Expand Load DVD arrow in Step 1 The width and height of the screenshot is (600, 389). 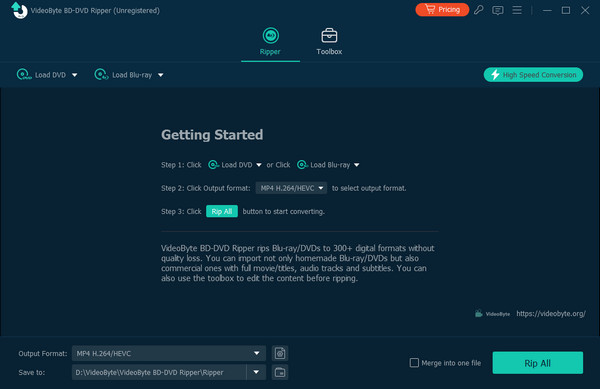point(259,165)
